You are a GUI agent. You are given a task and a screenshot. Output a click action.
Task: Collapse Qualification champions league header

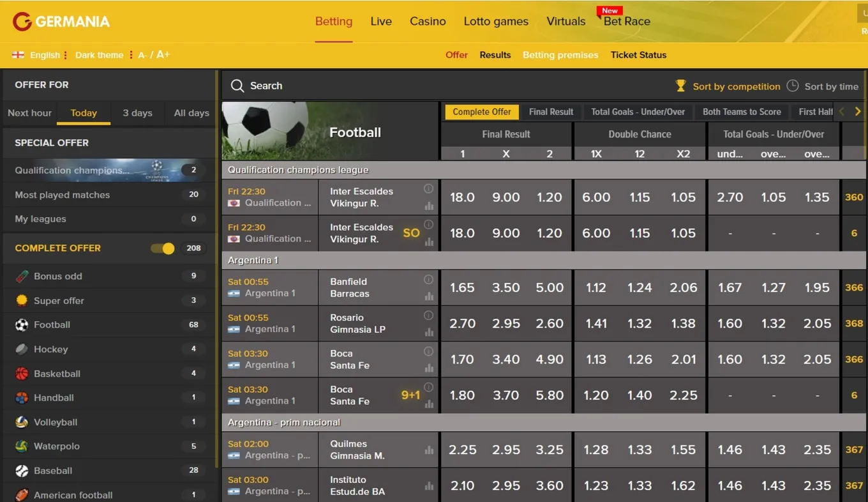click(x=544, y=170)
